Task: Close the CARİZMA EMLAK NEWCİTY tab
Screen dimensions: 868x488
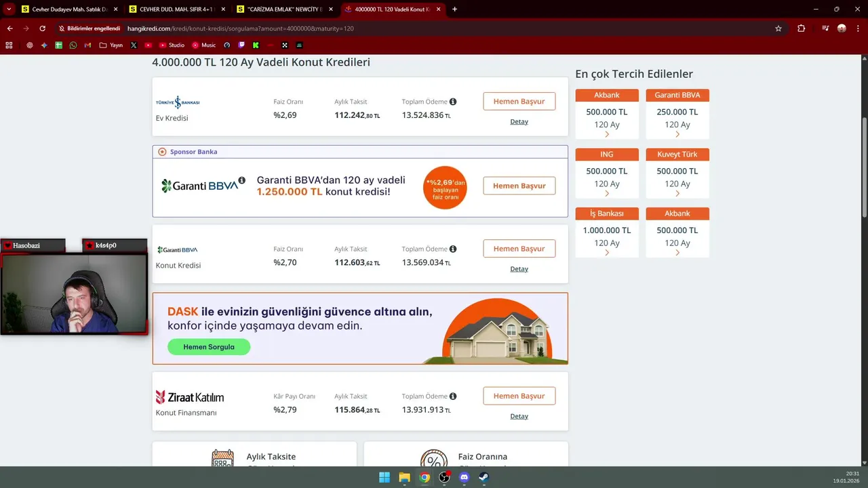Action: click(x=331, y=9)
